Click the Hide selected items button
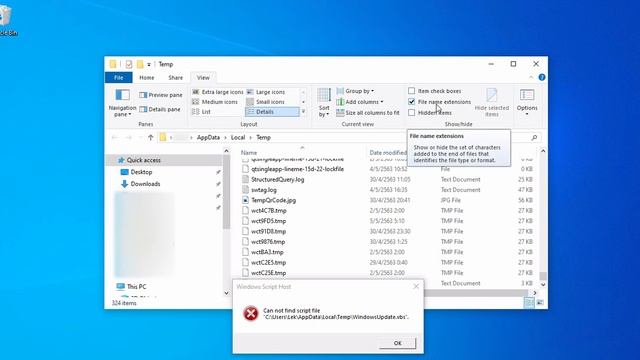The height and width of the screenshot is (360, 640). click(491, 103)
